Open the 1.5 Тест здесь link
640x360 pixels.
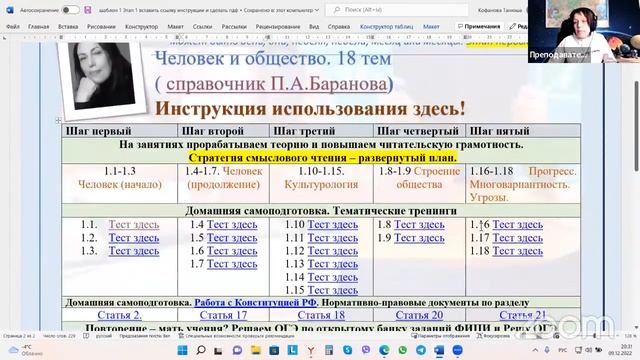(x=232, y=238)
